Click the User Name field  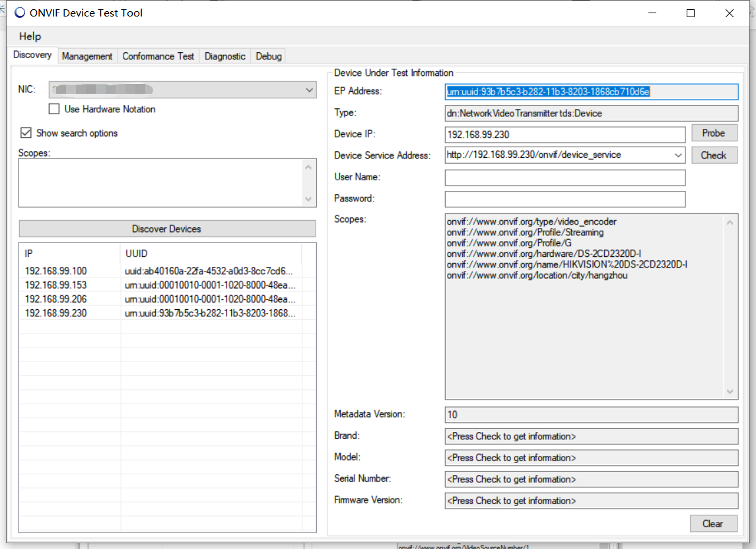[565, 178]
